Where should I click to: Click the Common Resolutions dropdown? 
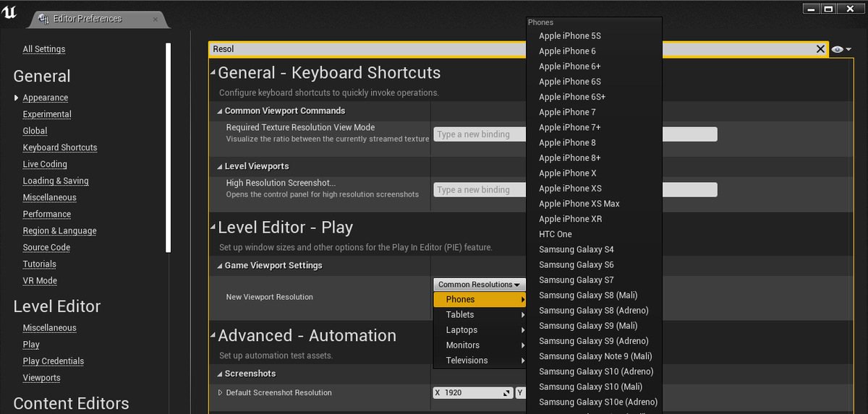tap(479, 285)
